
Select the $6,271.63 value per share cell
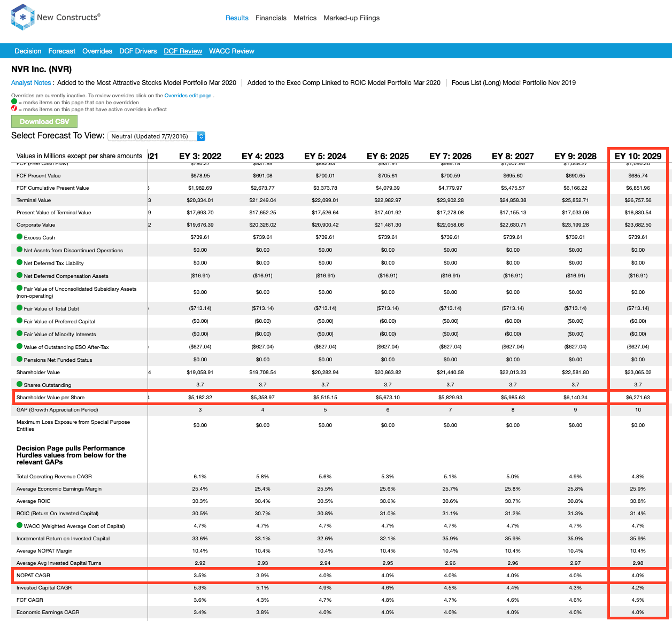pos(638,398)
